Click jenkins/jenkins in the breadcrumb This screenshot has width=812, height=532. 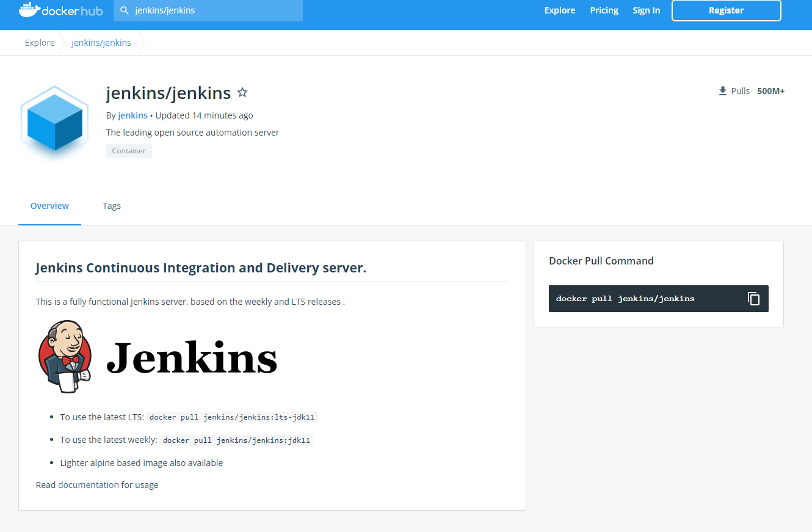pos(101,43)
